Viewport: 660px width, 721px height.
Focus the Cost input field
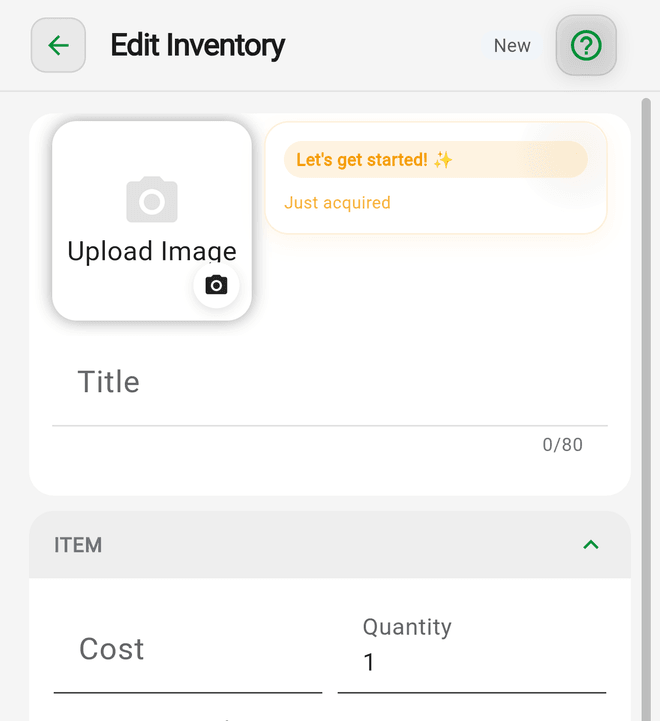(x=188, y=649)
